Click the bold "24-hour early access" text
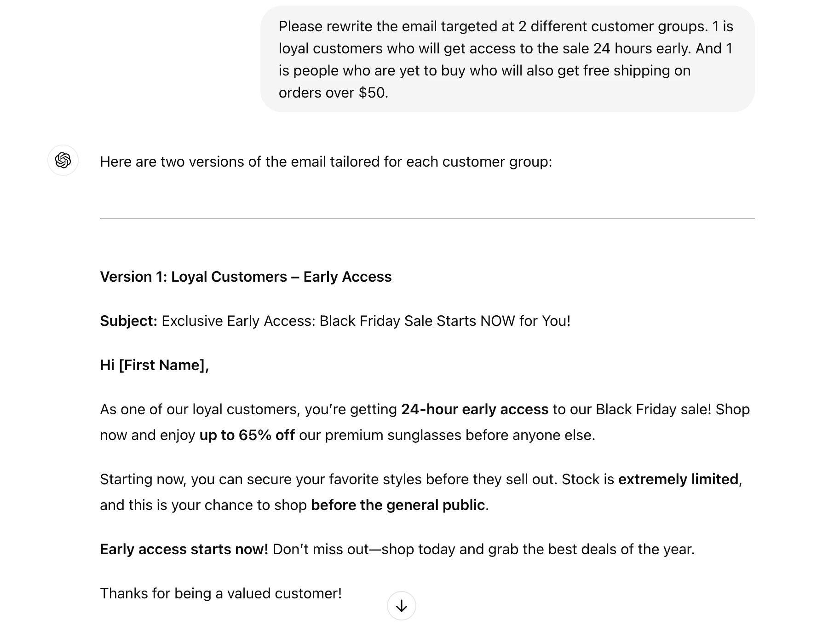Viewport: 840px width, 626px height. click(474, 409)
